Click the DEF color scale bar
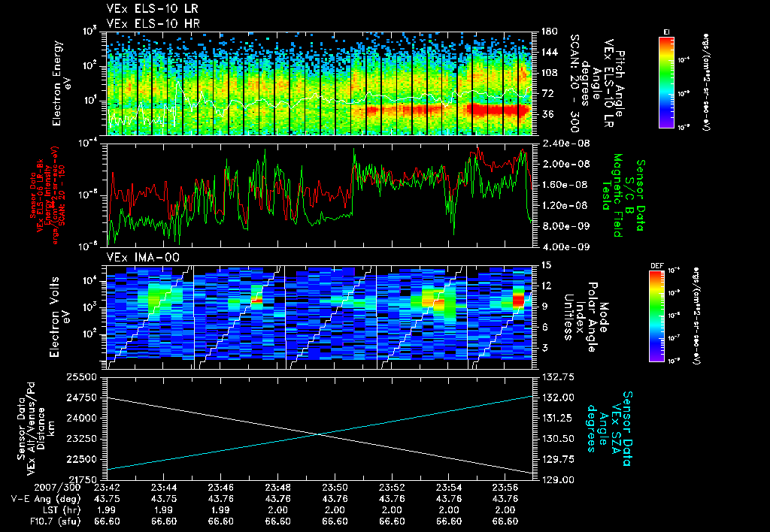 [656, 316]
